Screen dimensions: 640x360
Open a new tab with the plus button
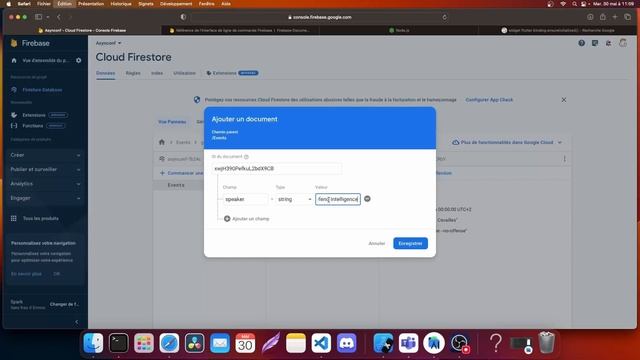point(615,17)
